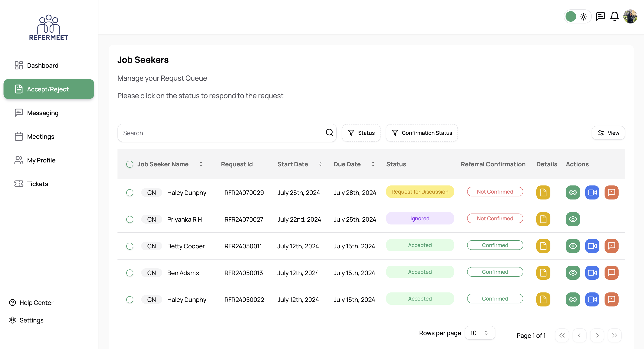Screen dimensions: 644x349
Task: Start video meeting for request RFR24070029
Action: point(592,192)
